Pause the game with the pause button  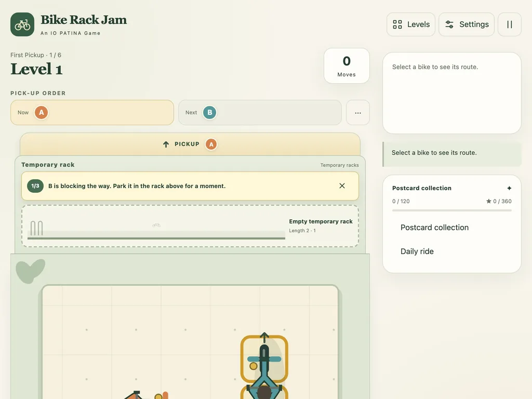[509, 24]
